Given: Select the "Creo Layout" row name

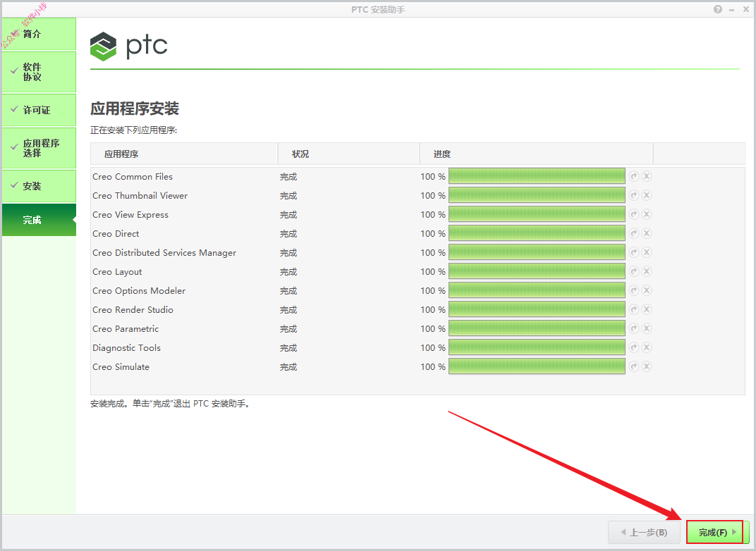Looking at the screenshot, I should (117, 272).
